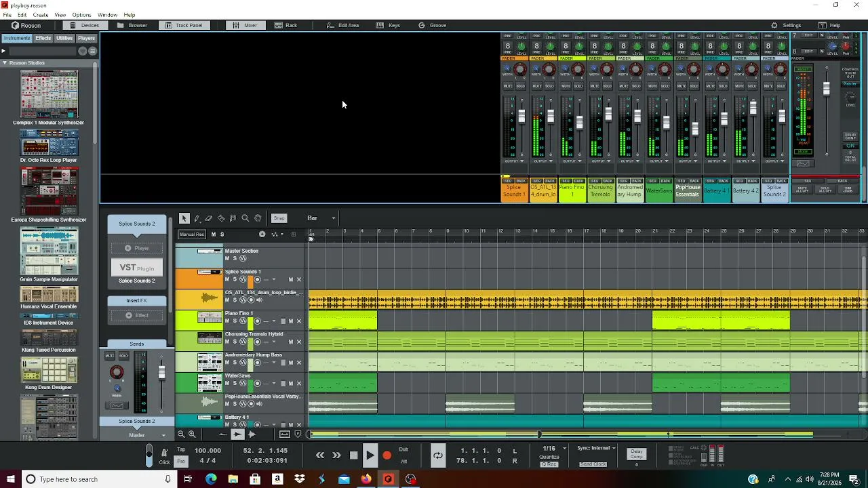This screenshot has height=488, width=868.
Task: Zoom in sequencer horizontally
Action: 193,434
